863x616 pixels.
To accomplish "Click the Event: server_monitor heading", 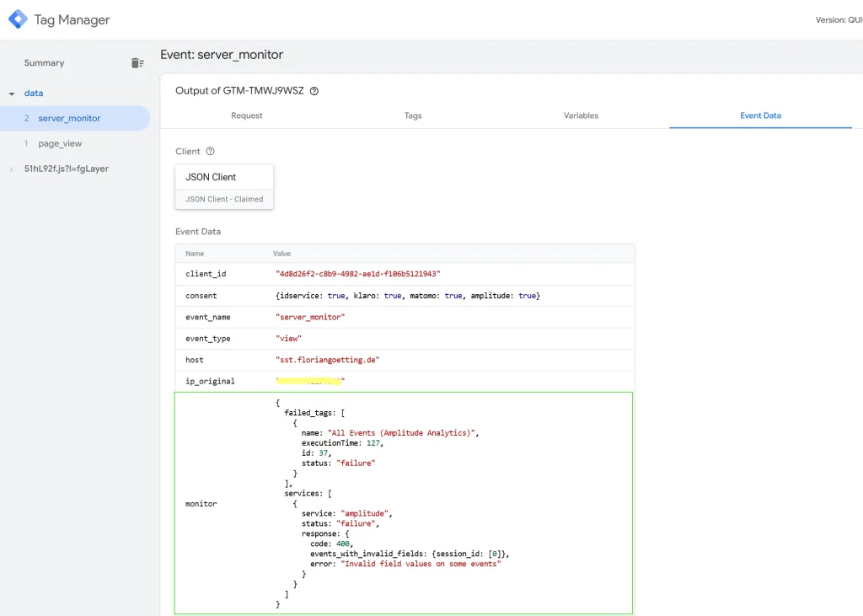I will point(222,55).
